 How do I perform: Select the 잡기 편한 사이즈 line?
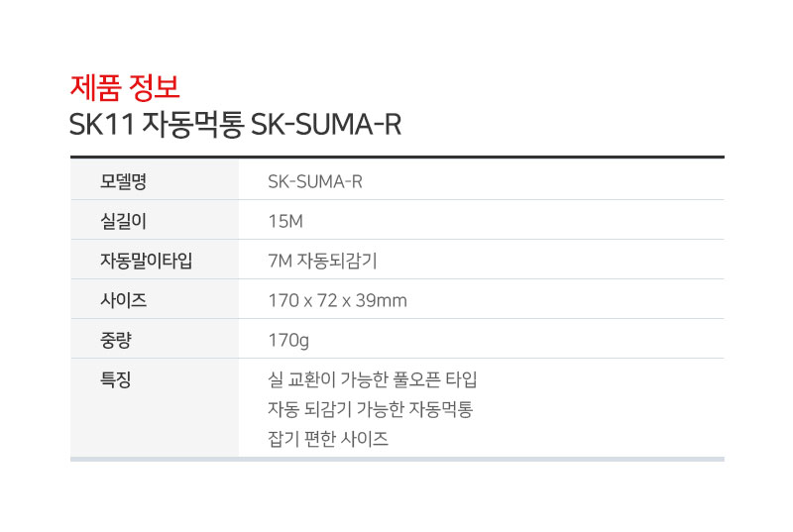click(328, 439)
